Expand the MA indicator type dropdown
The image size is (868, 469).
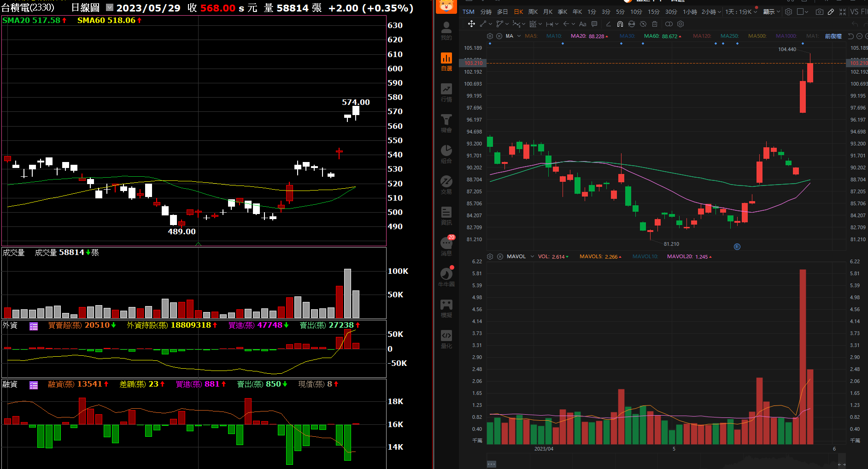tap(519, 36)
